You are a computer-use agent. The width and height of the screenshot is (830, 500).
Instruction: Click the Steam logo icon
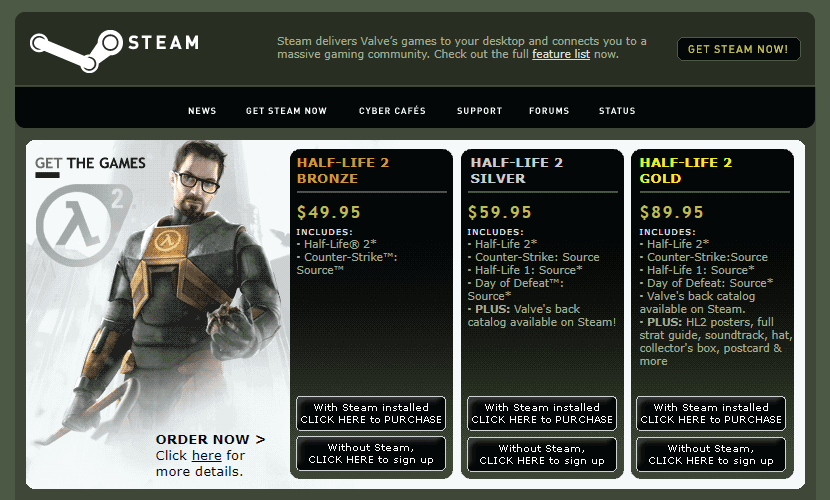tap(77, 50)
